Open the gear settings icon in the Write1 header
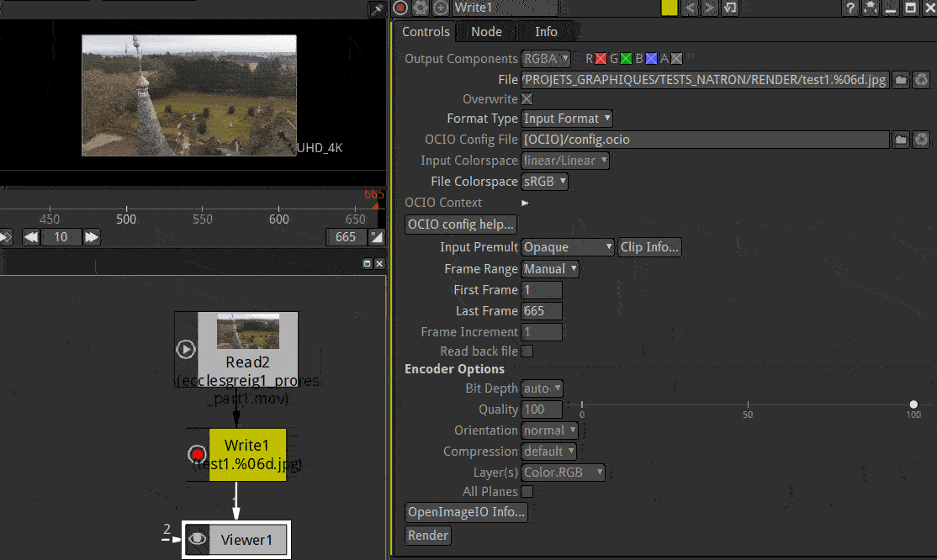This screenshot has height=560, width=937. (421, 8)
